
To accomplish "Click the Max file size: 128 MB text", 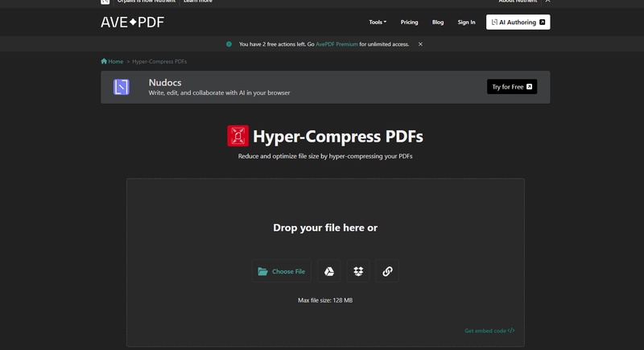I will tap(325, 300).
